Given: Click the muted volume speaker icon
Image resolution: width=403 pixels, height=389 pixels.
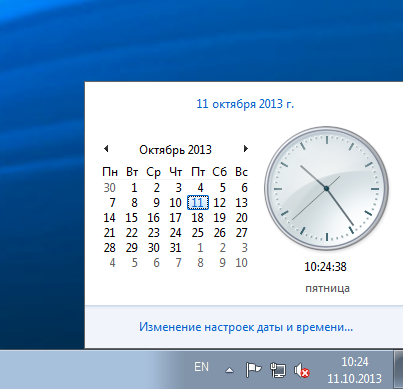Looking at the screenshot, I should click(302, 370).
